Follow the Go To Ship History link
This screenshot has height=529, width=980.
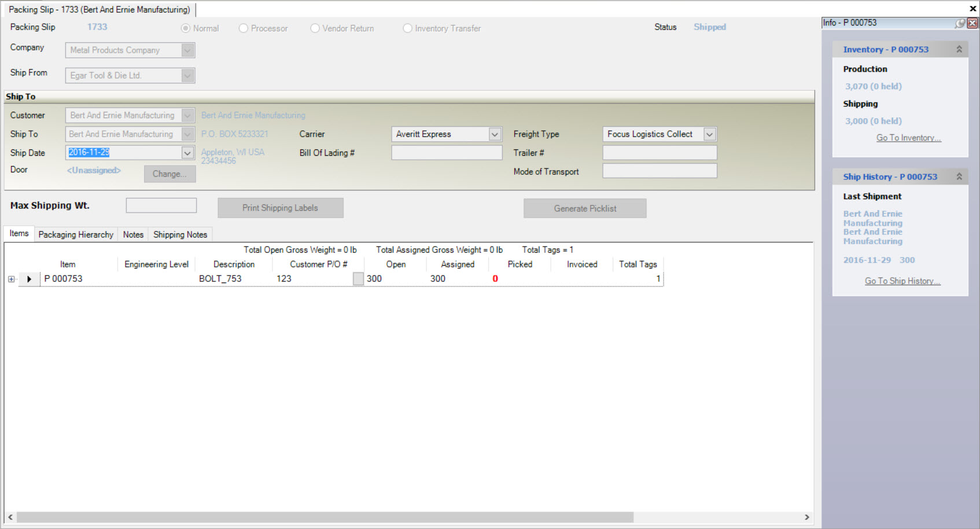point(902,281)
